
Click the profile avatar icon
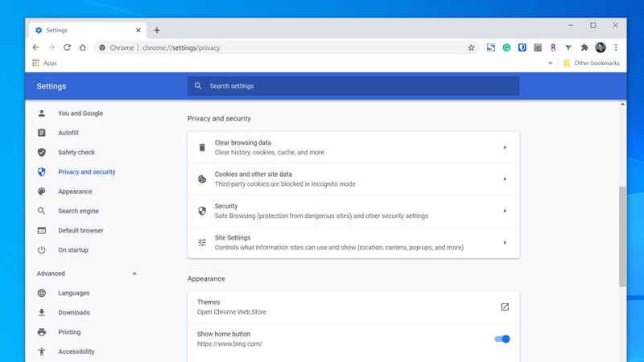pos(601,47)
